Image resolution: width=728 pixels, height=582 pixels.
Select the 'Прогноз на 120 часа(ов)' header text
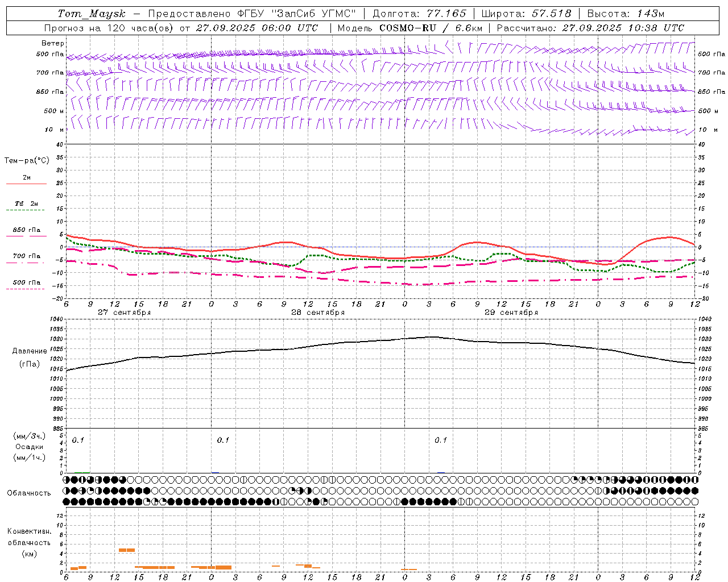(109, 28)
